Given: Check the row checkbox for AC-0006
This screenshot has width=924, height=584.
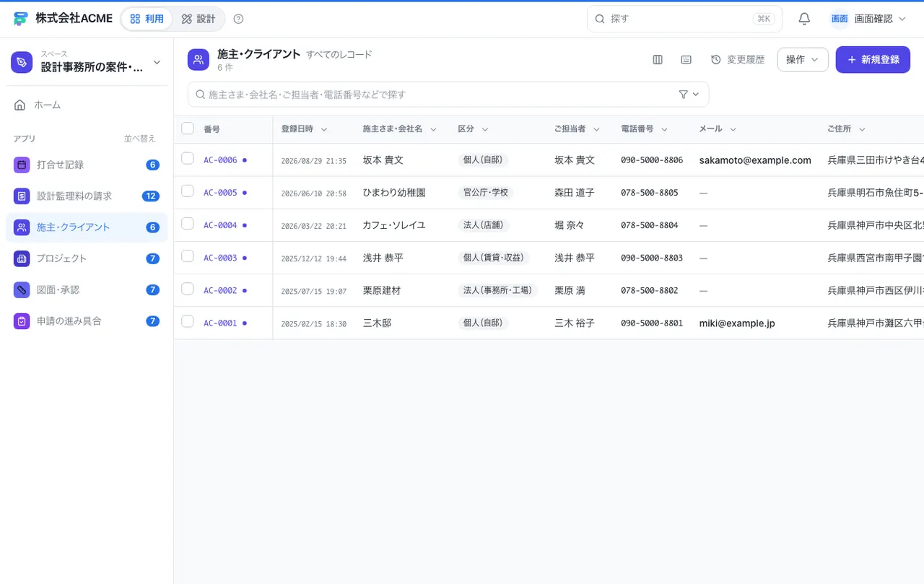Looking at the screenshot, I should coord(188,159).
